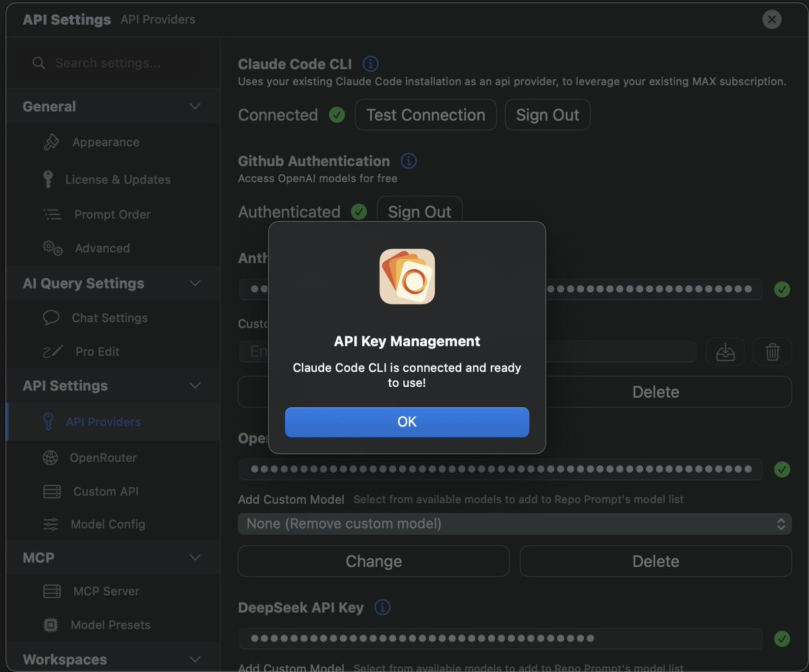Click the info icon beside Github Authentication
This screenshot has height=672, width=809.
(x=409, y=161)
